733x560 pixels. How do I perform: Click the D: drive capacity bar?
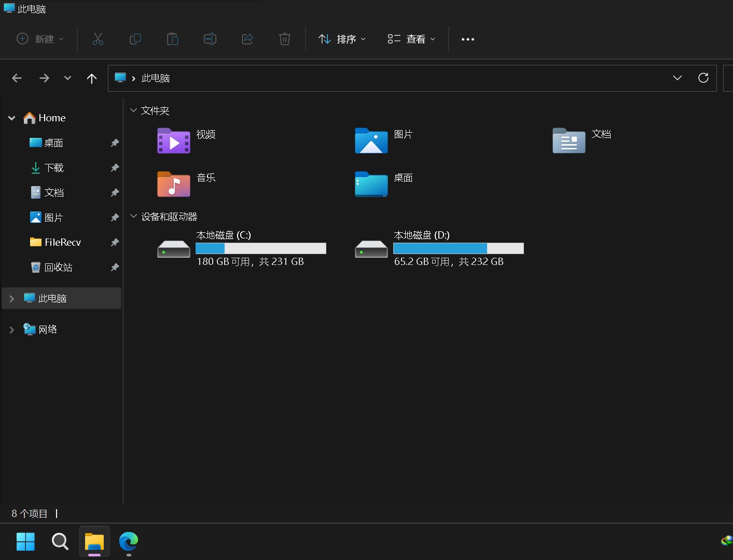coord(458,248)
